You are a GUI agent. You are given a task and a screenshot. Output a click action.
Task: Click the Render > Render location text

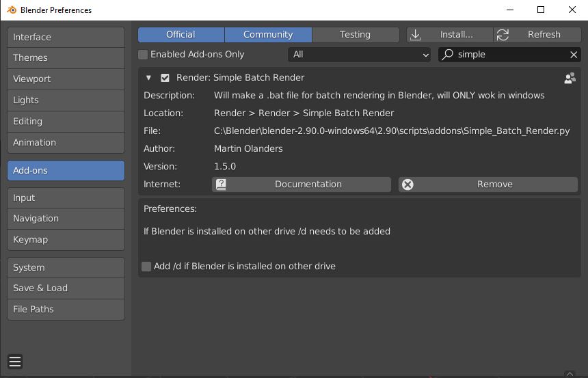tap(304, 113)
